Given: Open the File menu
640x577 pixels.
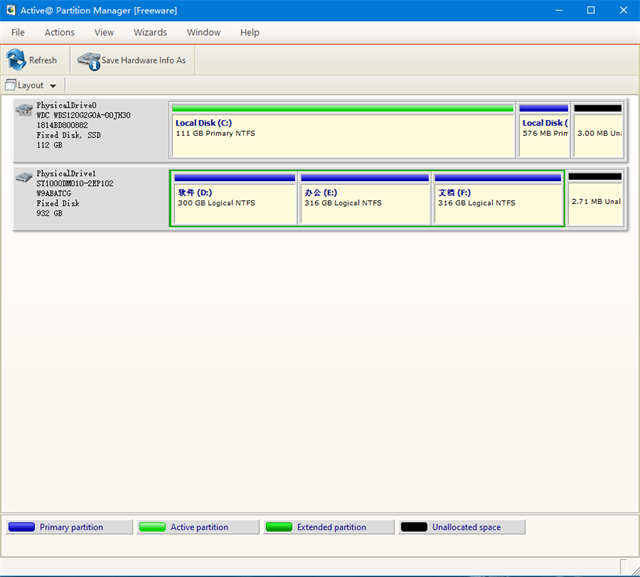Looking at the screenshot, I should coord(18,32).
